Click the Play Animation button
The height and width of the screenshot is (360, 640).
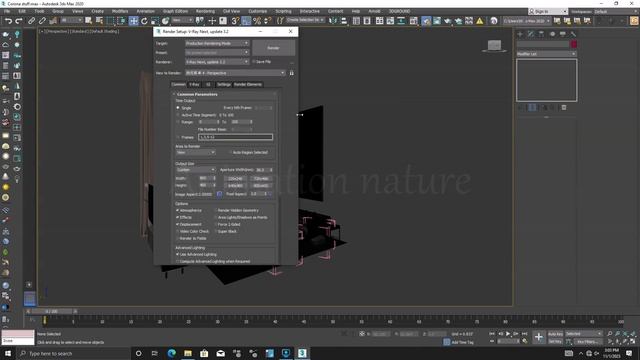[x=508, y=334]
